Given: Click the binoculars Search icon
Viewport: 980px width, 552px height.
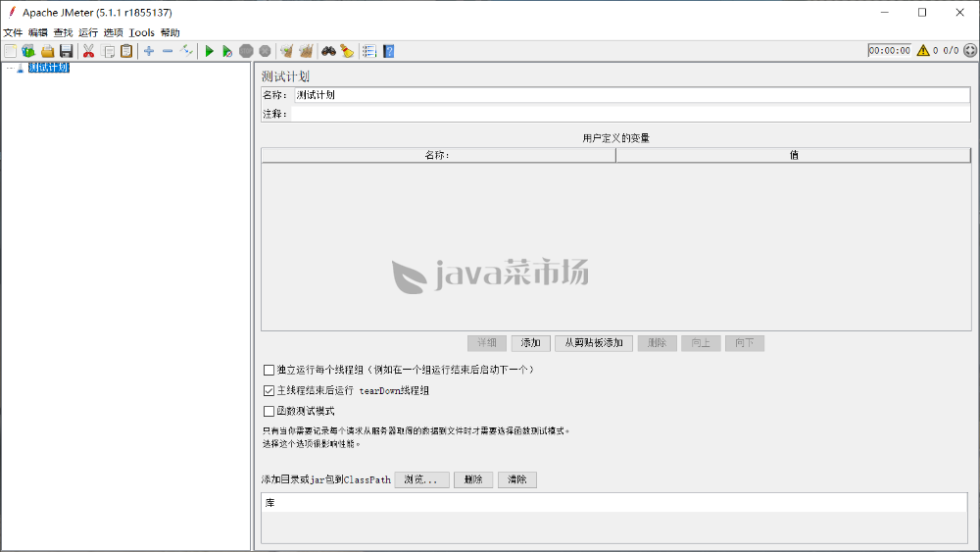Looking at the screenshot, I should [x=328, y=51].
